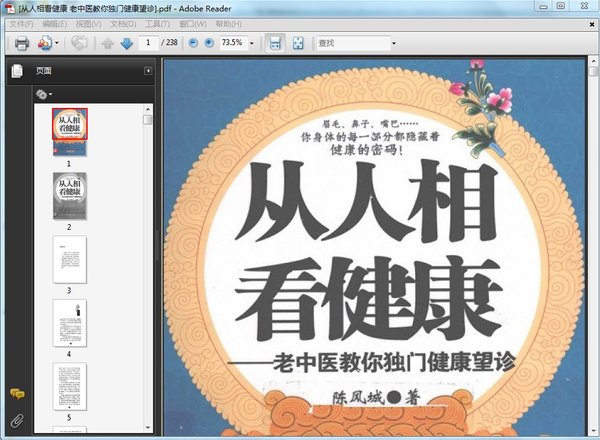
Task: Click the Adobe Reader title bar icon
Action: [x=9, y=8]
